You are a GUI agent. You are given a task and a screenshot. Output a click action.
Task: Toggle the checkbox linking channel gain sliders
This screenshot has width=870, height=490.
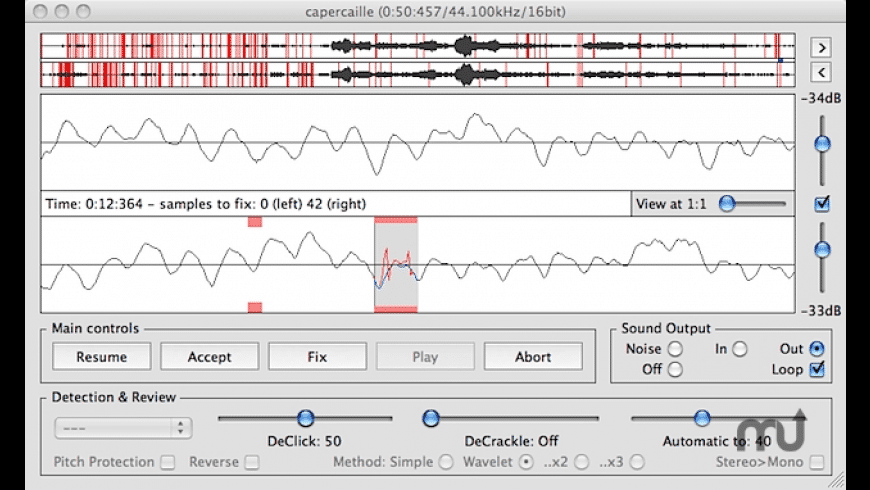point(822,204)
